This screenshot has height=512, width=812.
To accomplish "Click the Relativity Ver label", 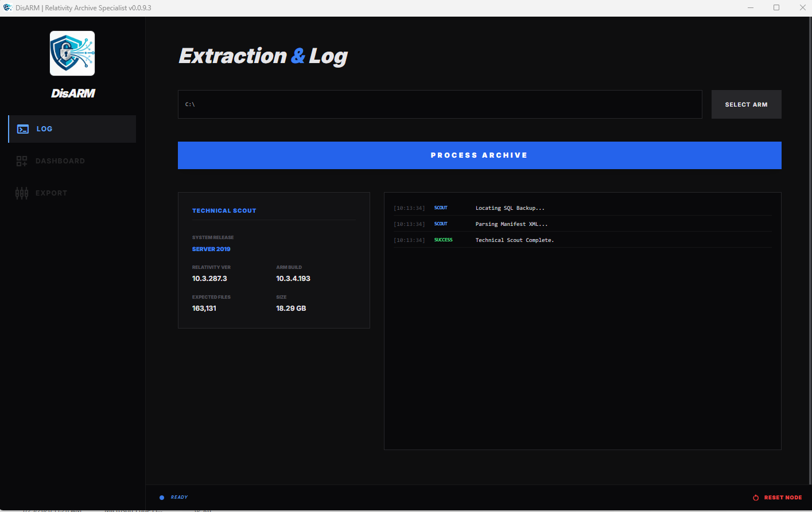I will coord(211,267).
